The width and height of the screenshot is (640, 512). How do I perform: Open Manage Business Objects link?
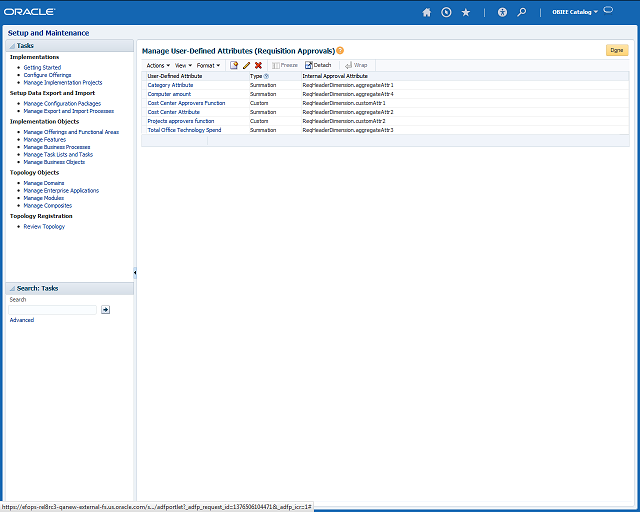tap(54, 162)
